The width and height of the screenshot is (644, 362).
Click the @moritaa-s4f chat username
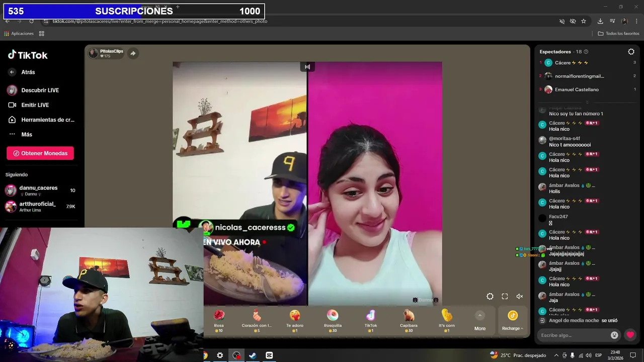pyautogui.click(x=565, y=138)
